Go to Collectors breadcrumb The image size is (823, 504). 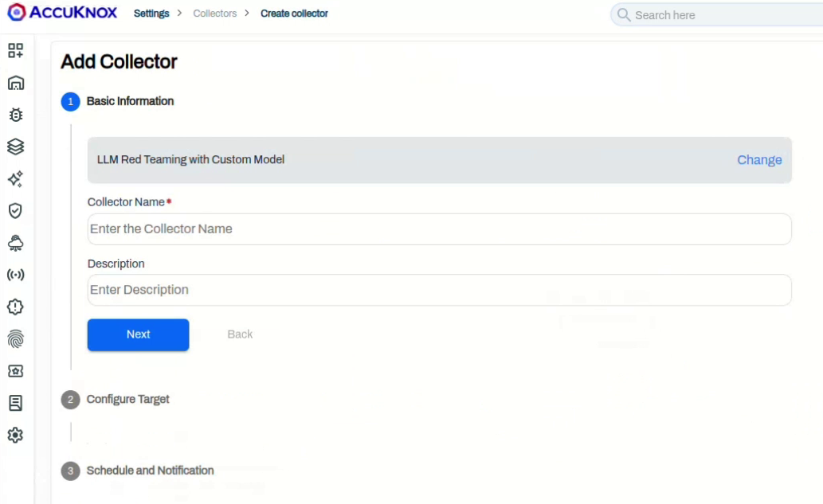pyautogui.click(x=214, y=14)
